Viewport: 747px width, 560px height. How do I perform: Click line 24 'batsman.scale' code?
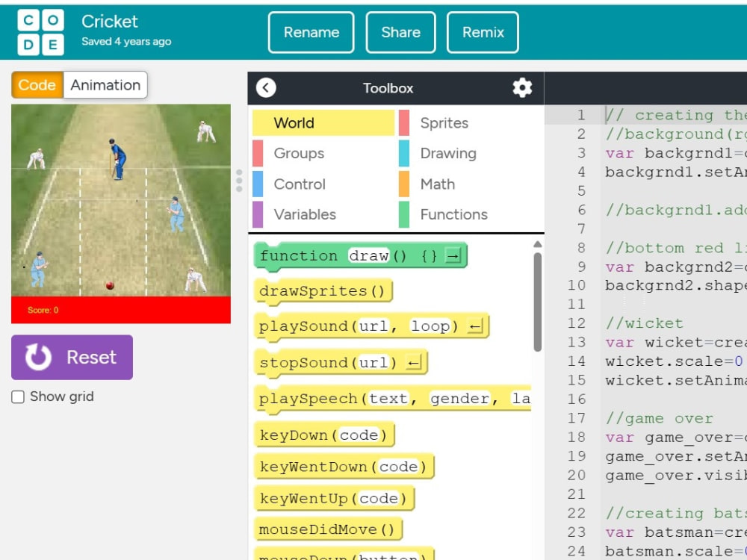(x=676, y=552)
